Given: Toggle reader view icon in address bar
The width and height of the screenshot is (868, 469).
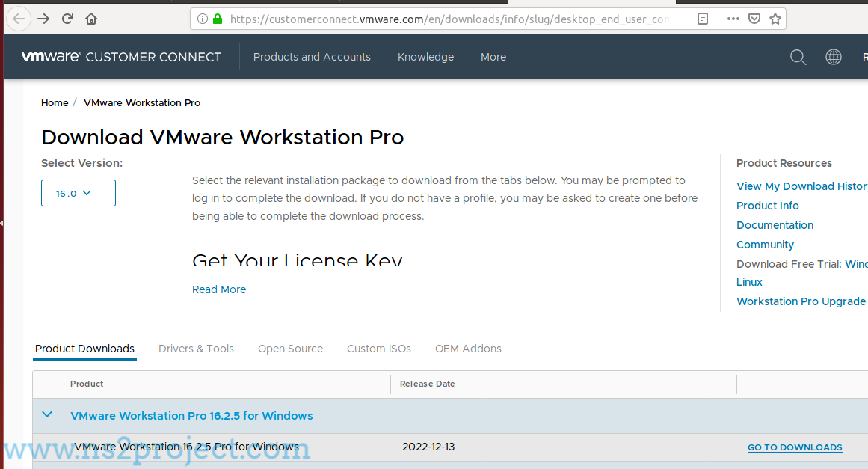Looking at the screenshot, I should tap(703, 19).
